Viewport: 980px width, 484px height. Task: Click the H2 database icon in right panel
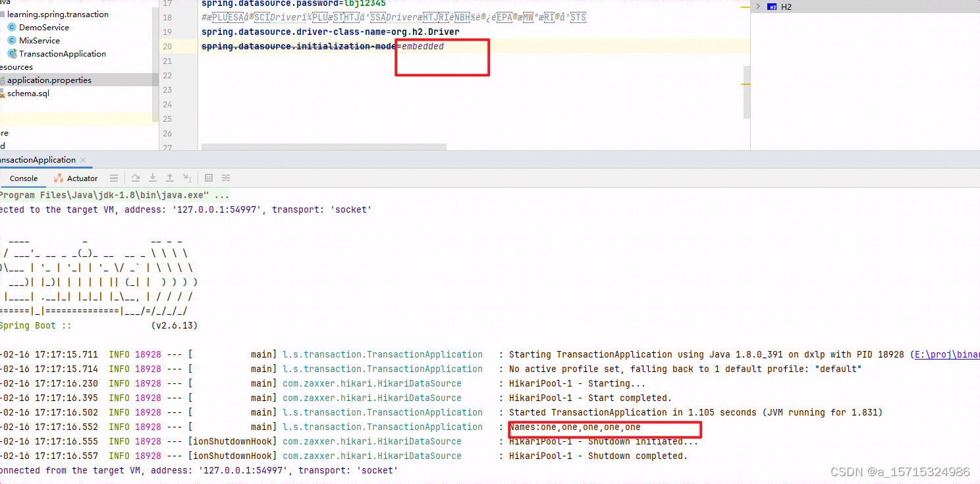pos(773,7)
